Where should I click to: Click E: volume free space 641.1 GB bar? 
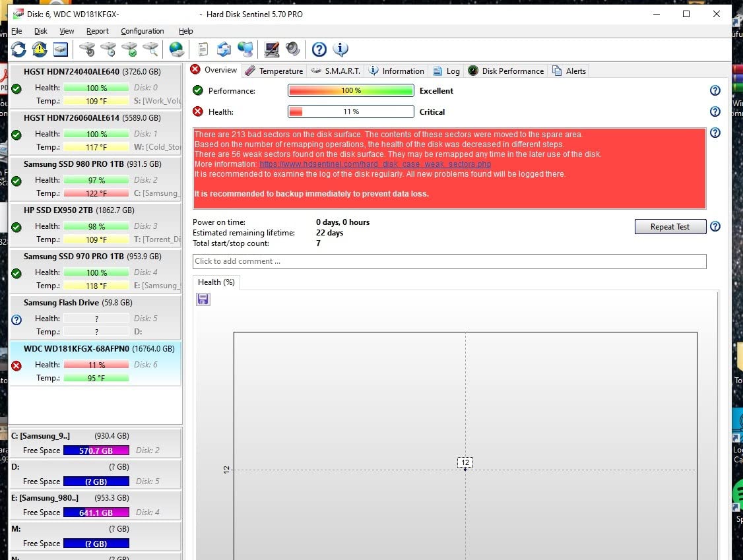point(96,513)
